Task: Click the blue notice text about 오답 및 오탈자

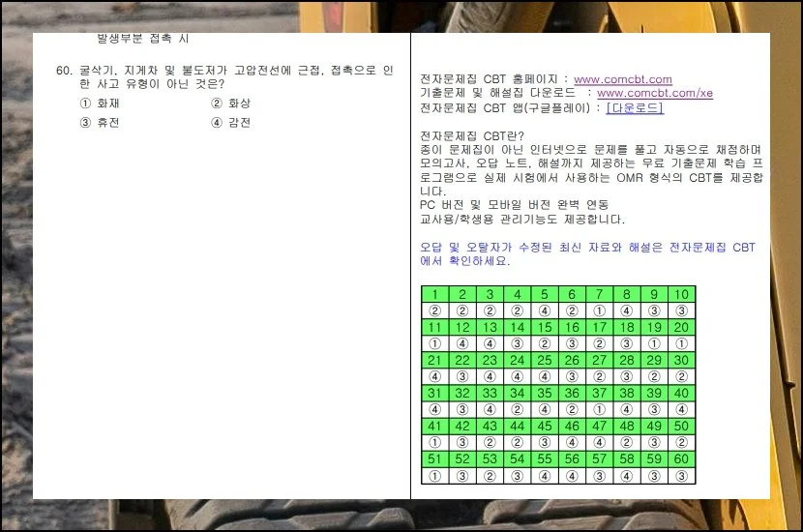Action: click(x=587, y=254)
